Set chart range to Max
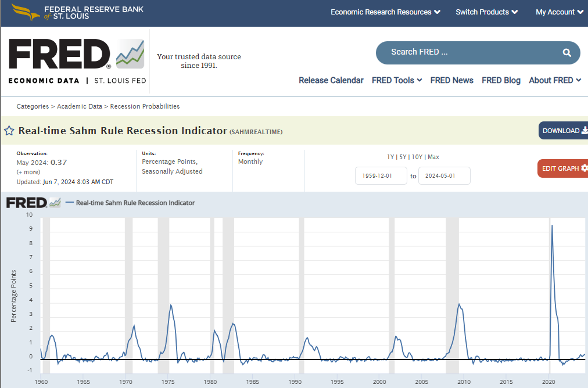 point(433,157)
